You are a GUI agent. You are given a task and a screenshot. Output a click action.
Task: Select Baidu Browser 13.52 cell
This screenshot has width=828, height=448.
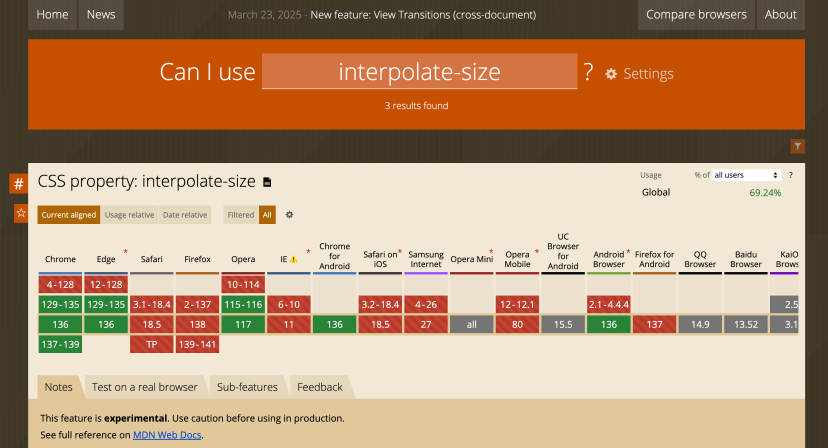(746, 324)
